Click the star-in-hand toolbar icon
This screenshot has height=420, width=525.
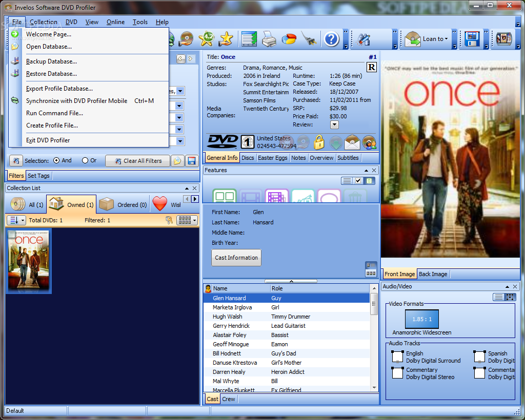click(x=226, y=39)
